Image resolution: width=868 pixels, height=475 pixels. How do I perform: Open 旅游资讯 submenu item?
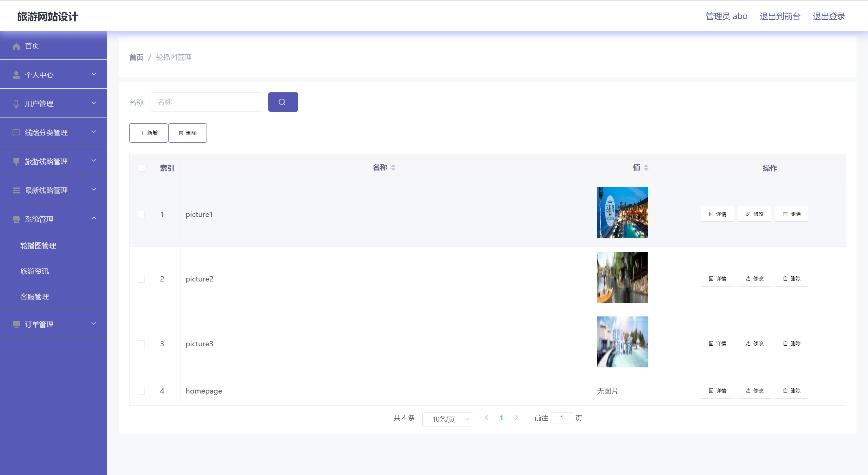(x=35, y=271)
